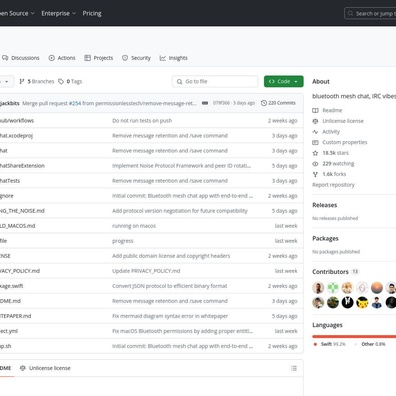Expand commit message ellipsis button
This screenshot has width=396, height=396.
(x=205, y=103)
